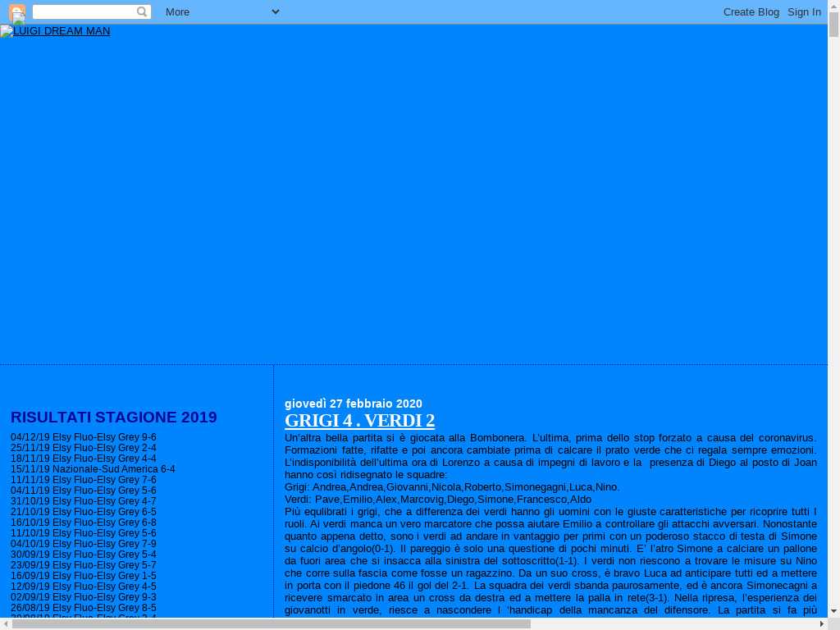Viewport: 840px width, 630px height.
Task: Click the magnifier icon in the search box
Action: coord(142,12)
